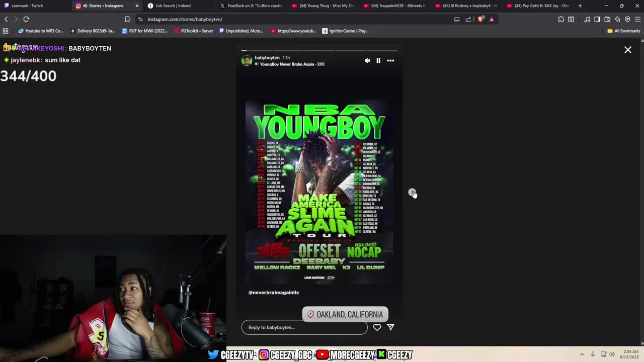
Task: Mute audio on the Stories • Instagram tab
Action: point(85,6)
